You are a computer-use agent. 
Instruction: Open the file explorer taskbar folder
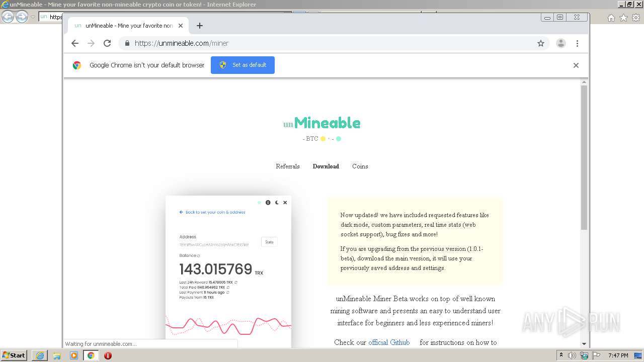(57, 355)
